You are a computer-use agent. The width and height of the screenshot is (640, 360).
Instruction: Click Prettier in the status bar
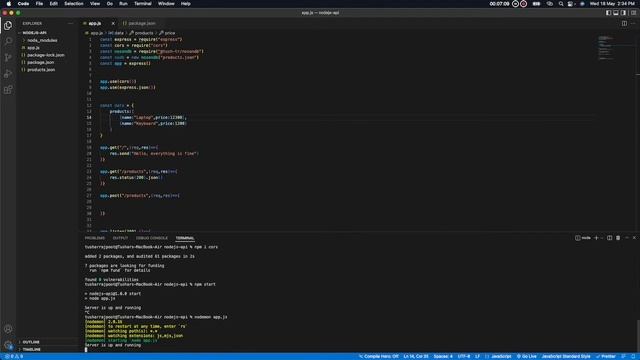(x=605, y=356)
